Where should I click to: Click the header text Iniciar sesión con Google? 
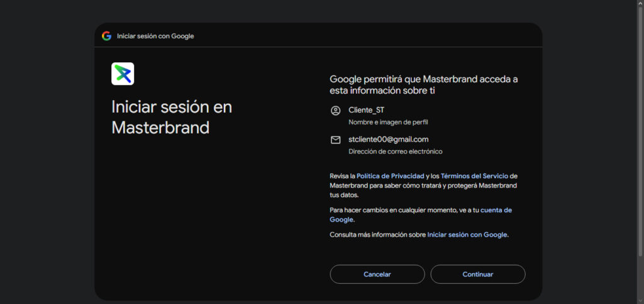click(x=155, y=37)
